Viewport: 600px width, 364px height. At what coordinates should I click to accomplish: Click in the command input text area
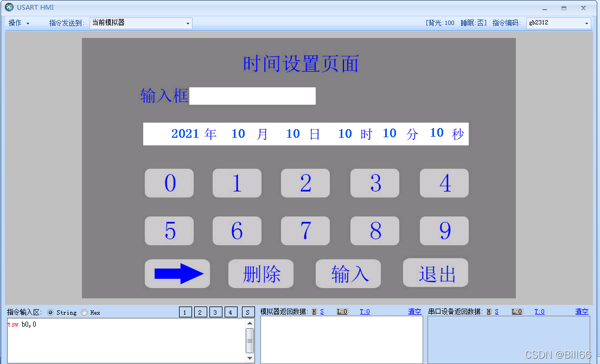pos(126,341)
